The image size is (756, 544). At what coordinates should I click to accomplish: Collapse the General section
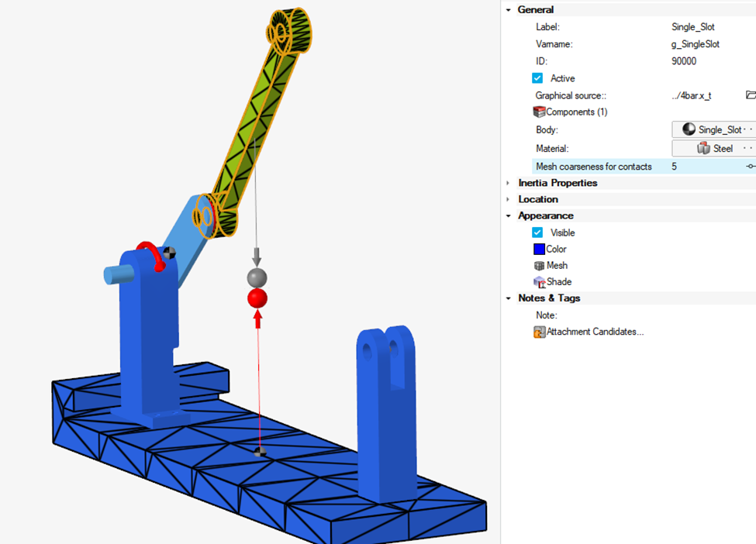click(508, 9)
